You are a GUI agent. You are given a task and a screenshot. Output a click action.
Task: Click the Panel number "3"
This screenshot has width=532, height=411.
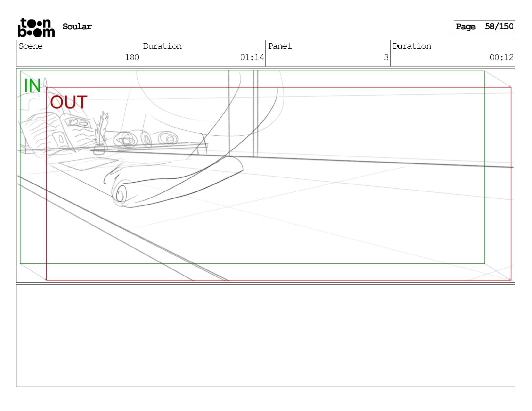point(386,57)
